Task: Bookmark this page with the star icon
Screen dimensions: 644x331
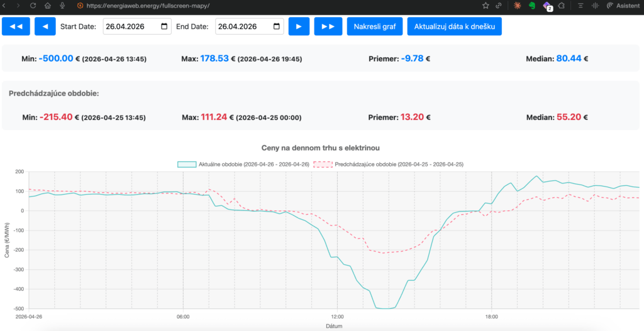Action: (x=486, y=5)
